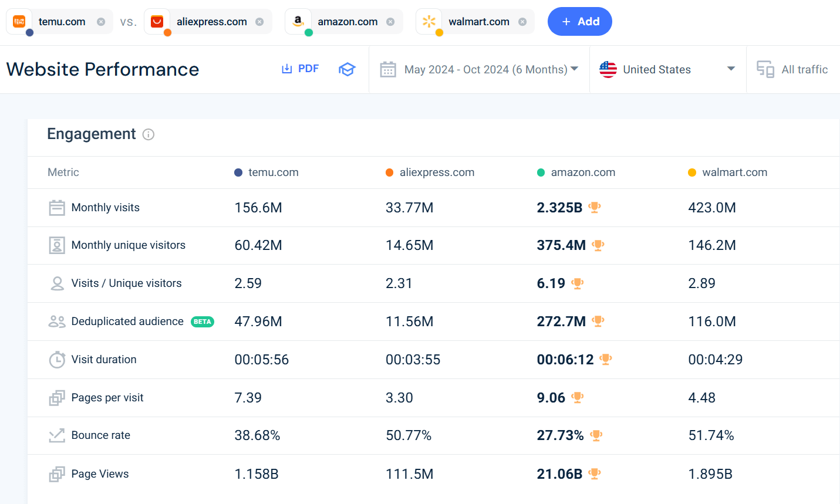Remove aliexpress.com from the comparison
The image size is (840, 504).
(x=259, y=22)
